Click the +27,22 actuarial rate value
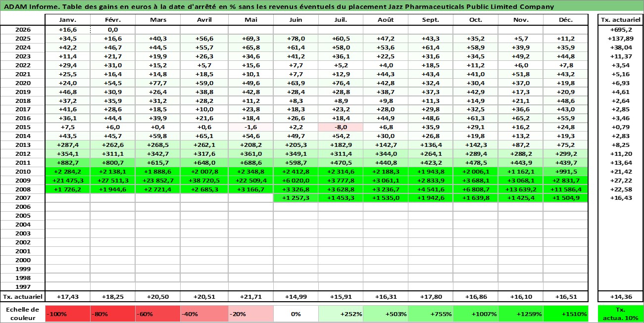The image size is (644, 323). [621, 181]
